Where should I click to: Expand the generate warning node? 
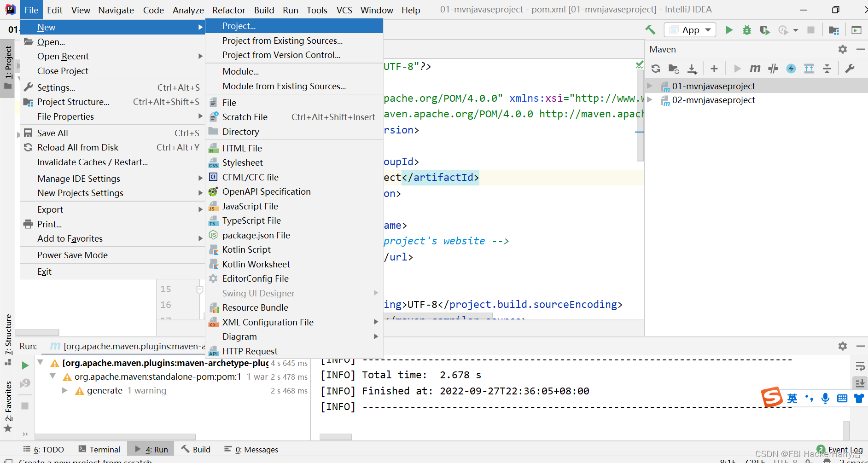coord(65,390)
